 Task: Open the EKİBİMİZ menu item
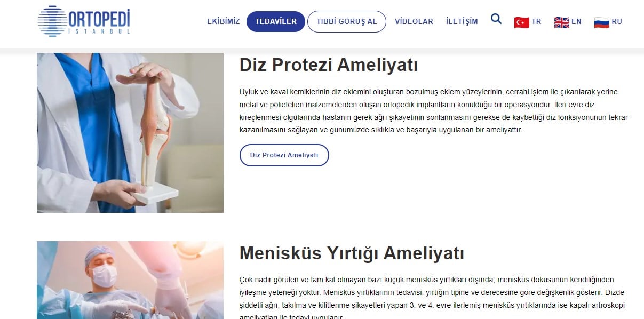pos(224,21)
